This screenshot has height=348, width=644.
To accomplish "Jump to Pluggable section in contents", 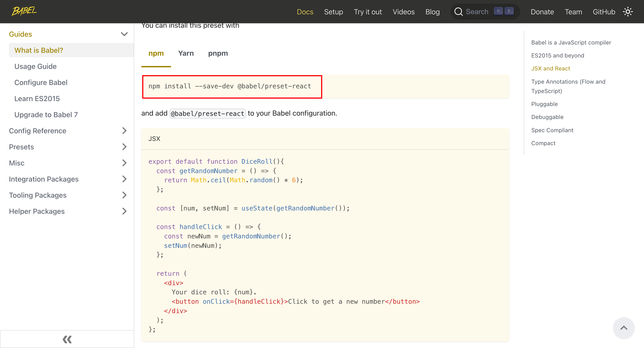I will [544, 104].
